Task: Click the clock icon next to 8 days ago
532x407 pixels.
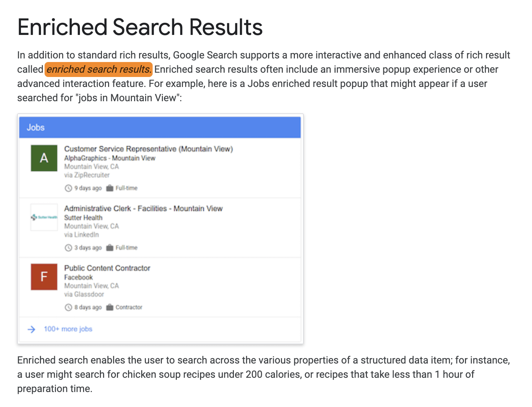Action: pyautogui.click(x=68, y=307)
